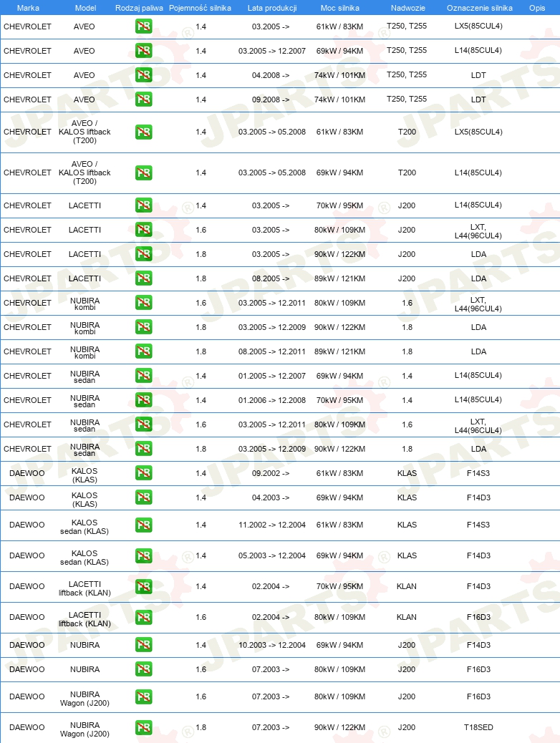The image size is (560, 743).
Task: Click fuel icon for Aveo 03.2005 -> 12.2007 row
Action: click(x=144, y=51)
